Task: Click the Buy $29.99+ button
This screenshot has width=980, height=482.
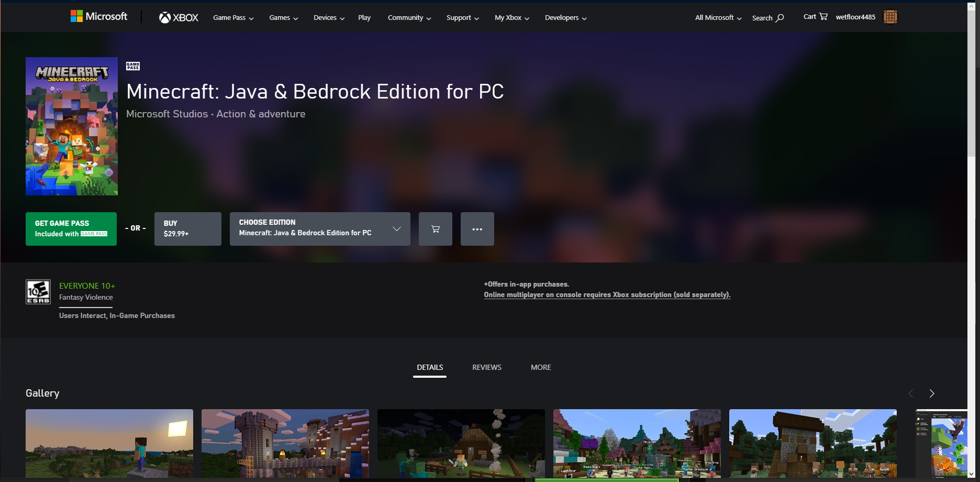Action: pos(188,229)
